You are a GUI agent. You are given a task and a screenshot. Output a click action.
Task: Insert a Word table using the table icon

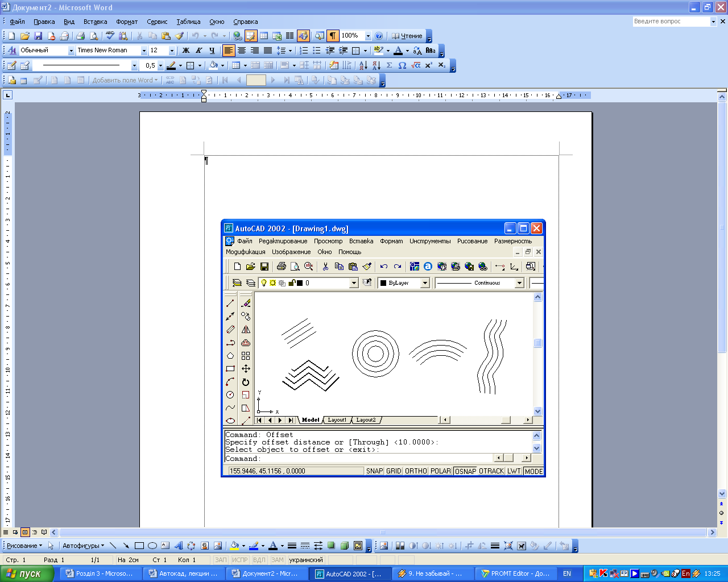264,36
